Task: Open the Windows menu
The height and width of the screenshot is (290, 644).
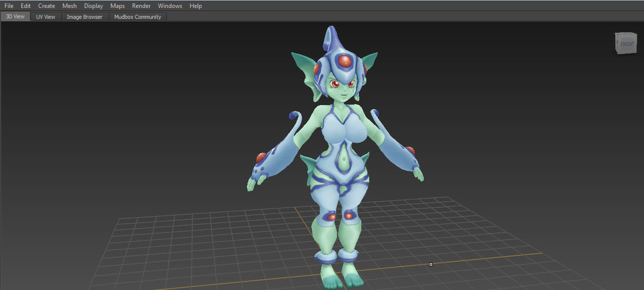Action: click(170, 6)
